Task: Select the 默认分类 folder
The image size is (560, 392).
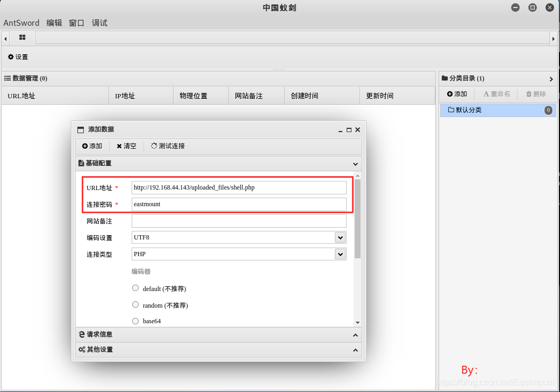Action: pyautogui.click(x=498, y=110)
